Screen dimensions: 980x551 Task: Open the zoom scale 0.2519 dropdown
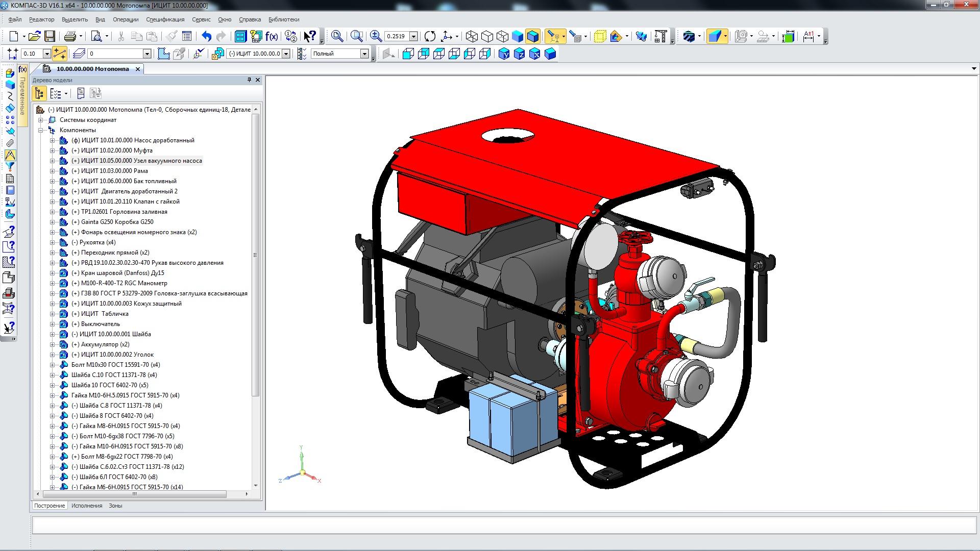click(x=413, y=36)
